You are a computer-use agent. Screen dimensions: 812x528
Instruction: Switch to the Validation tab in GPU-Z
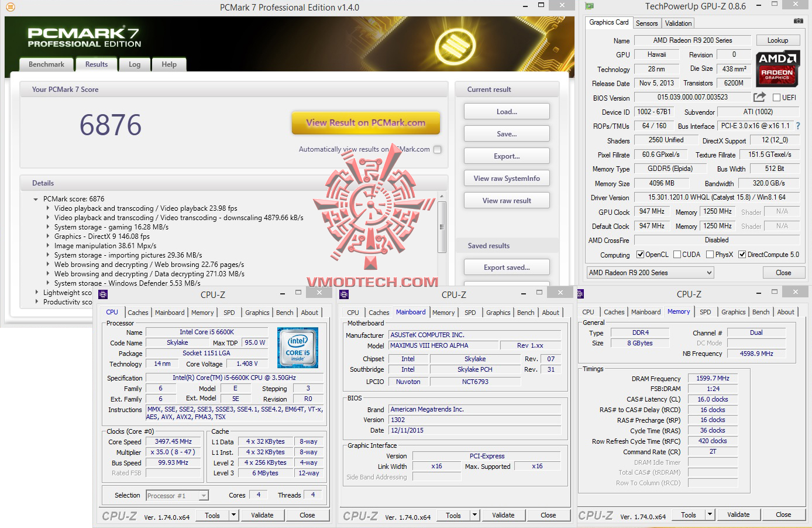[678, 23]
